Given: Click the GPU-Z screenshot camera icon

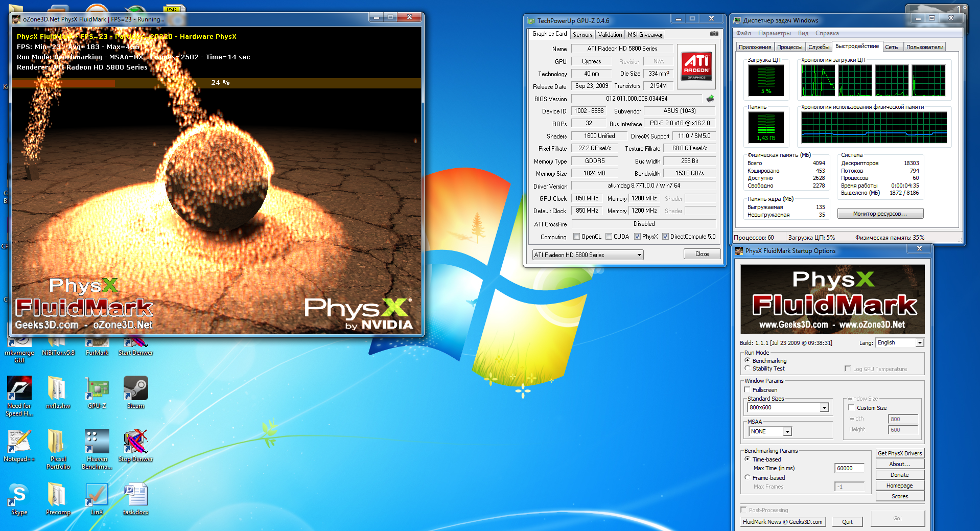Looking at the screenshot, I should [x=714, y=34].
